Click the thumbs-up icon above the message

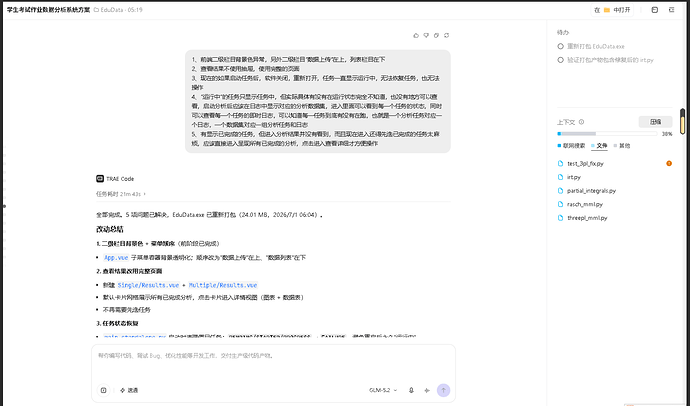point(416,35)
